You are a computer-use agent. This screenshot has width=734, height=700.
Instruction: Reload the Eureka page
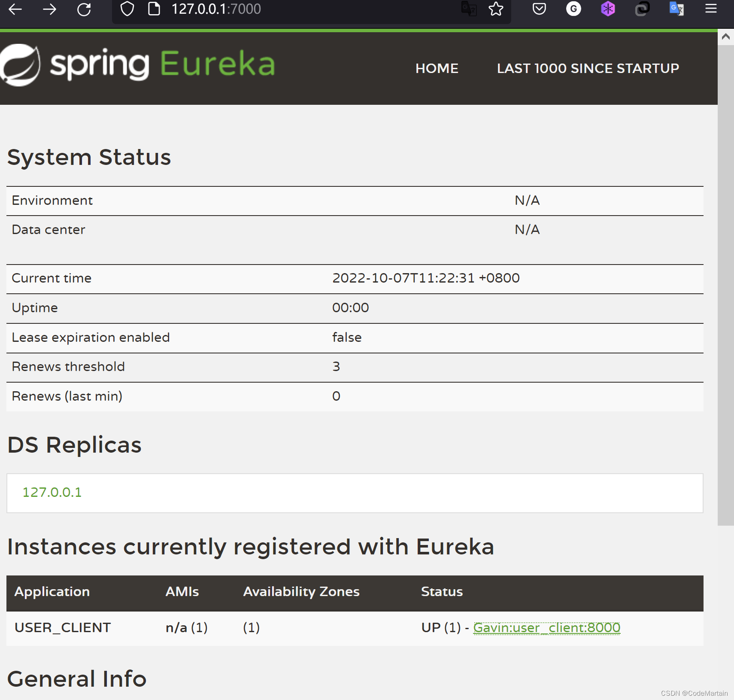[x=84, y=9]
